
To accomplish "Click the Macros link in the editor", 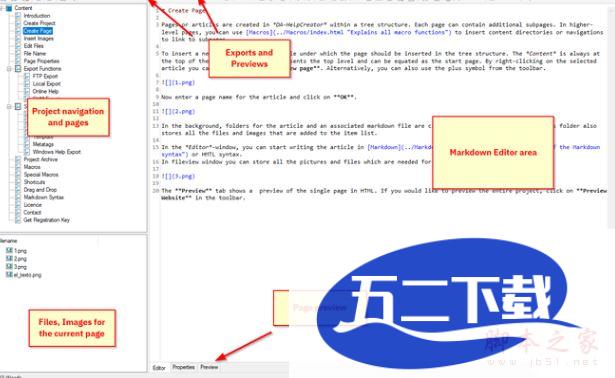I will tap(258, 32).
